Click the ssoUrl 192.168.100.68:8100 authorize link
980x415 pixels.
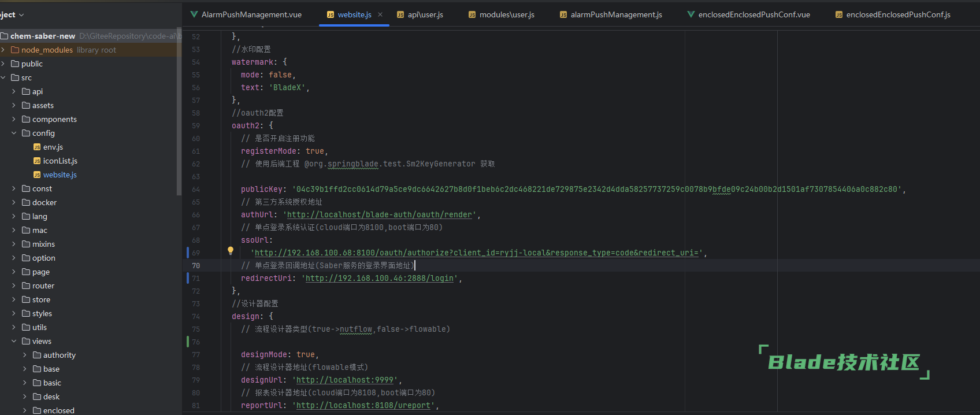tap(477, 253)
